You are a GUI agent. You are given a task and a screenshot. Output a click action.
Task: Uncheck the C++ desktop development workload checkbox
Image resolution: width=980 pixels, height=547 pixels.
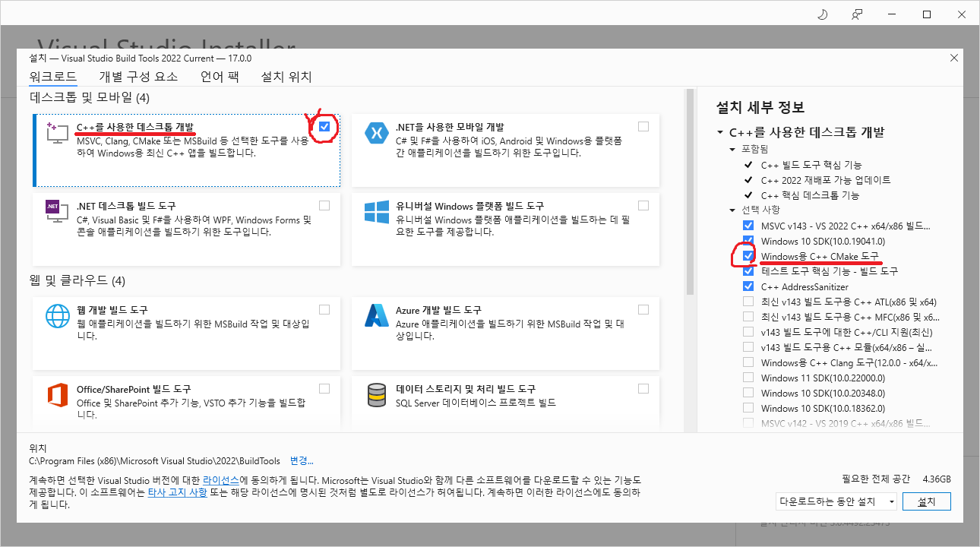324,126
